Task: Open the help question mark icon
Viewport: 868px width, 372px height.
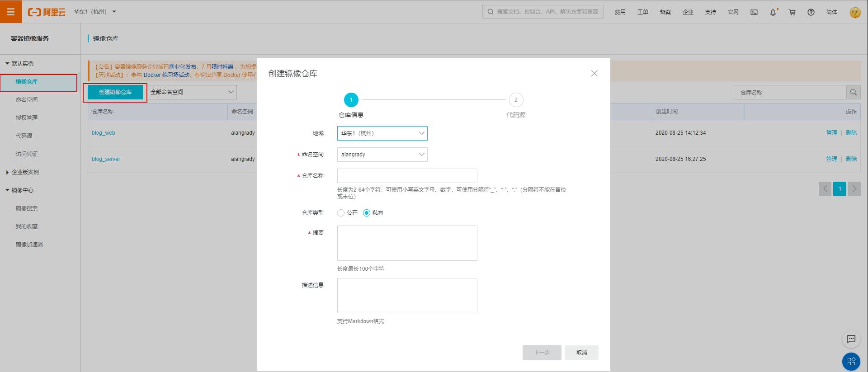Action: (x=811, y=12)
